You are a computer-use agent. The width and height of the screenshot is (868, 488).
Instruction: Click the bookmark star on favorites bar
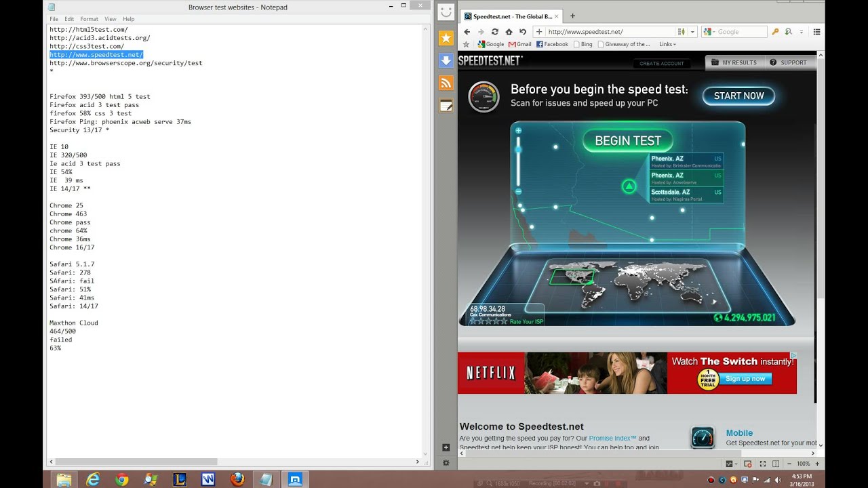pyautogui.click(x=466, y=44)
